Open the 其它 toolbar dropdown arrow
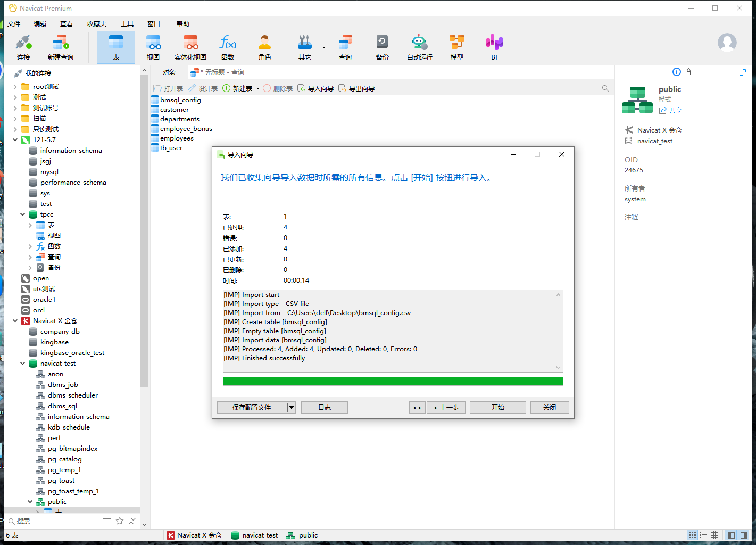The height and width of the screenshot is (545, 756). 323,48
